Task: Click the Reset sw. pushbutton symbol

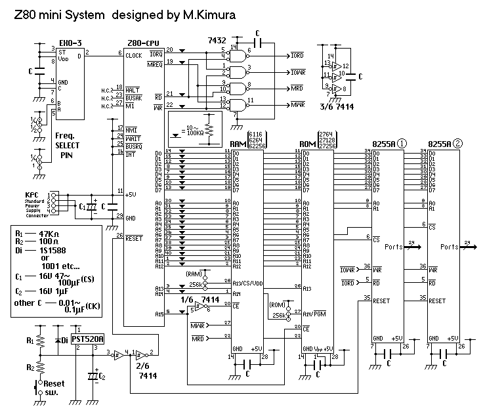Action: (37, 388)
